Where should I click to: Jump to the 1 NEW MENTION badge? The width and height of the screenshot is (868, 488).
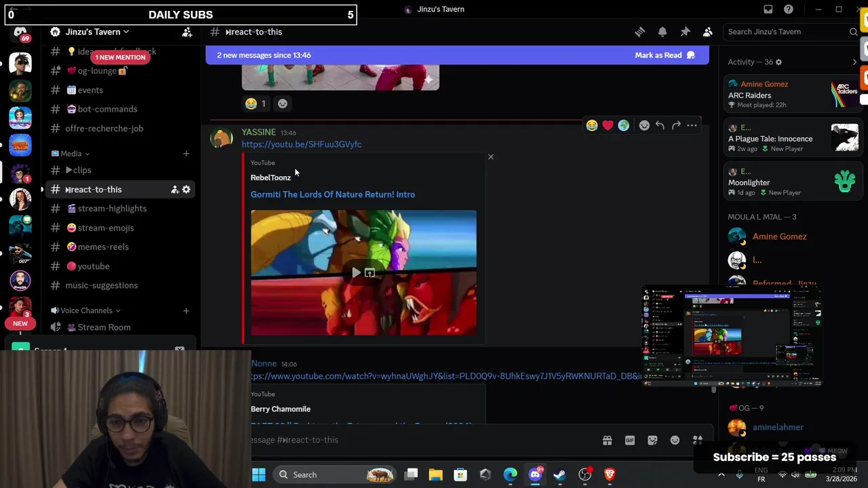(x=120, y=58)
